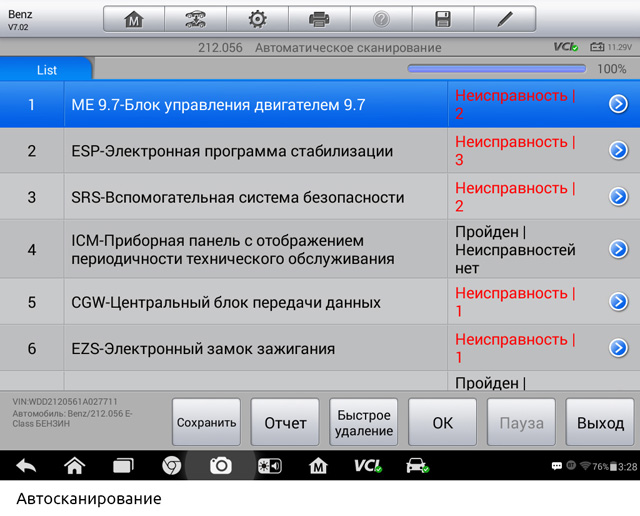640x516 pixels.
Task: Click row number 5 cell
Action: [x=32, y=302]
